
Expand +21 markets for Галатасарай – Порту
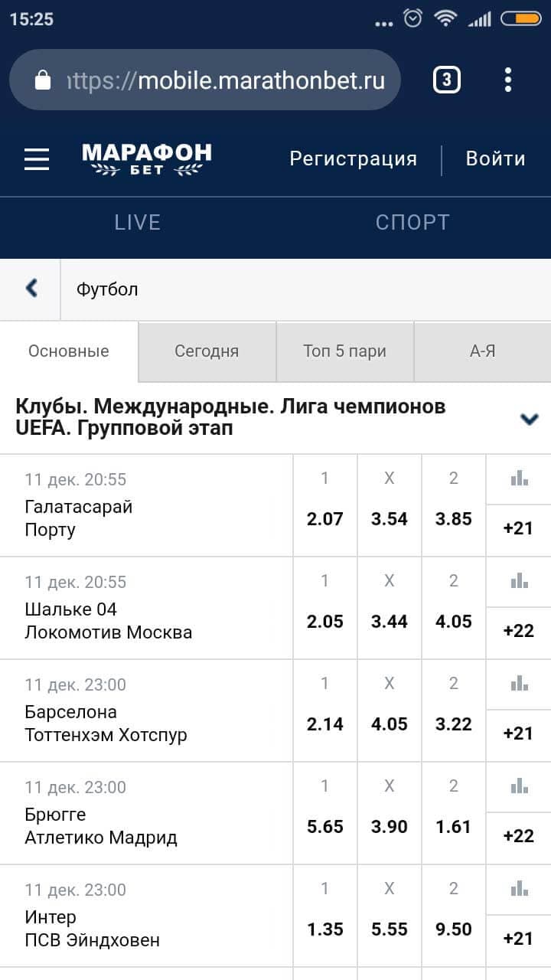point(519,529)
